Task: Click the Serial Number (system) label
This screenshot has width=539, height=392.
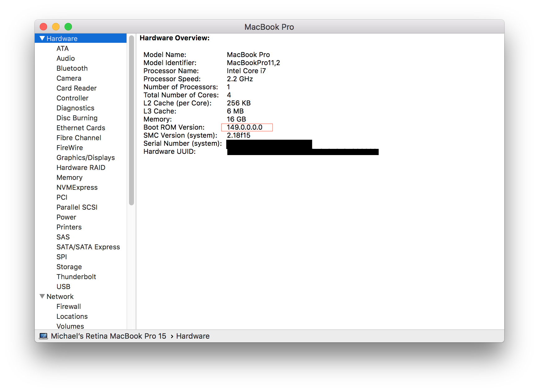Action: coord(183,143)
